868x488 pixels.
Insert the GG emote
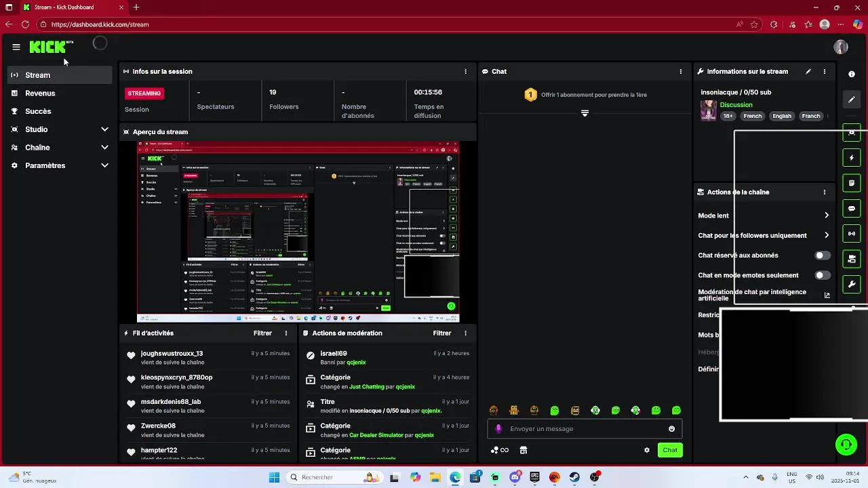[514, 410]
